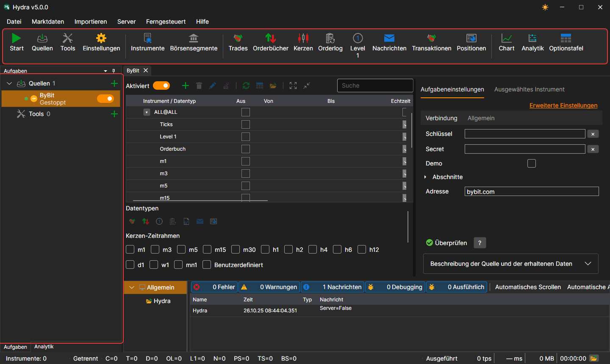
Task: Open the Optionstafel toolbar icon
Action: click(566, 42)
